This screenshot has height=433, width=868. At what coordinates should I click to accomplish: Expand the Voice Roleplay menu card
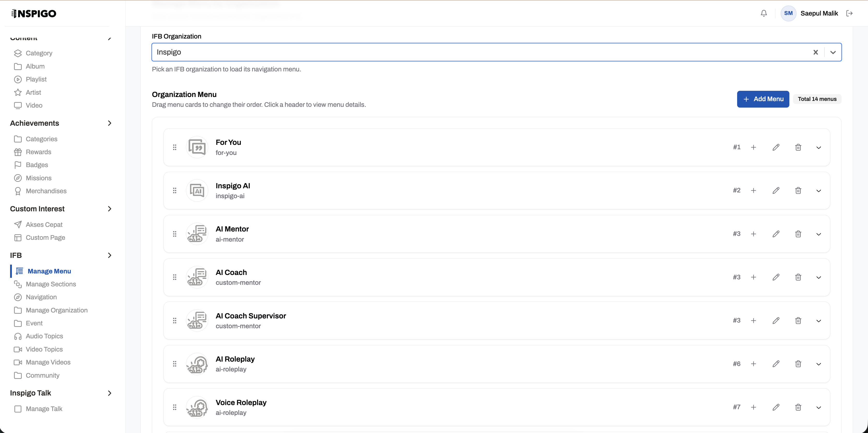[x=818, y=408]
